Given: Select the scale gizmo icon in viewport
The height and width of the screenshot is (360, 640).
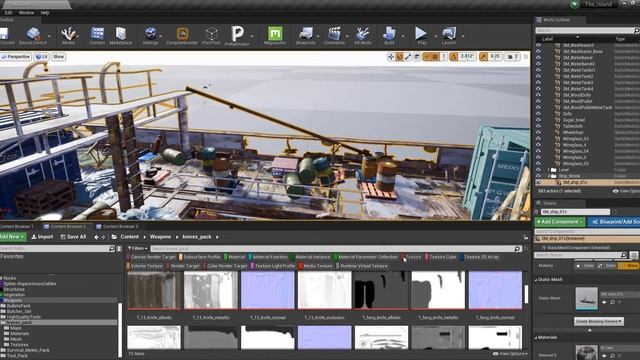Looking at the screenshot, I should 408,57.
